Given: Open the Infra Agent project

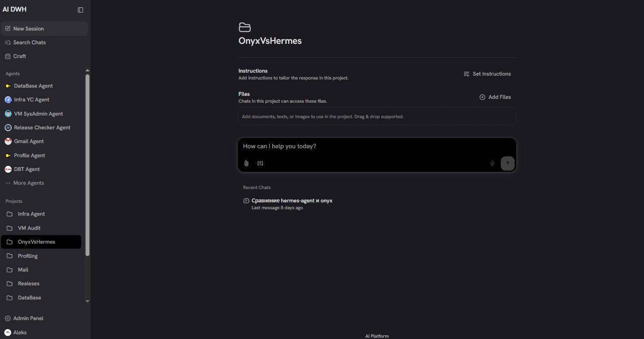Looking at the screenshot, I should click(x=41, y=214).
